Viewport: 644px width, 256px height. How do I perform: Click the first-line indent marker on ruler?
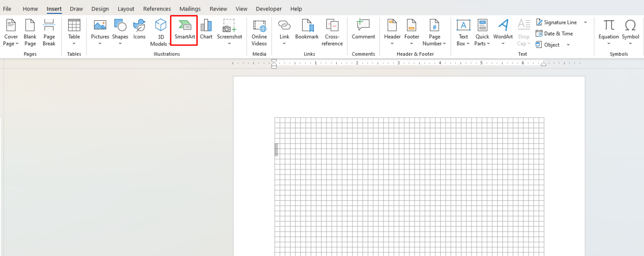point(274,61)
